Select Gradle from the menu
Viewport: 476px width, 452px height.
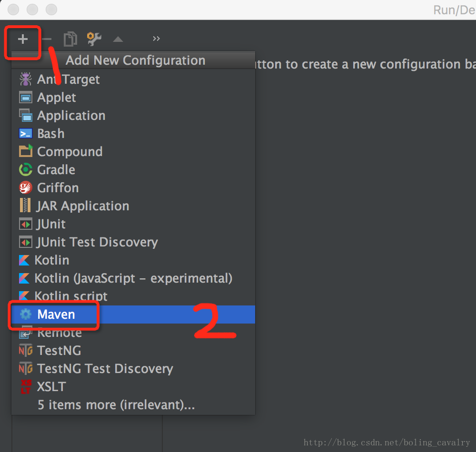pos(133,170)
